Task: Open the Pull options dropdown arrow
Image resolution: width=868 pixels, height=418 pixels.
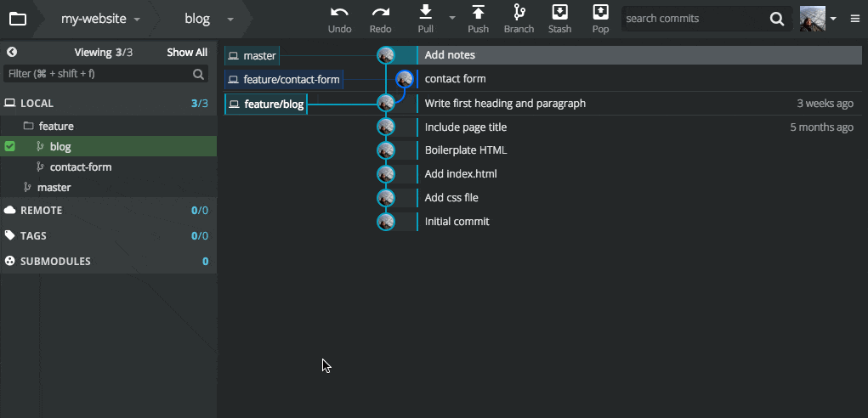Action: pyautogui.click(x=451, y=18)
